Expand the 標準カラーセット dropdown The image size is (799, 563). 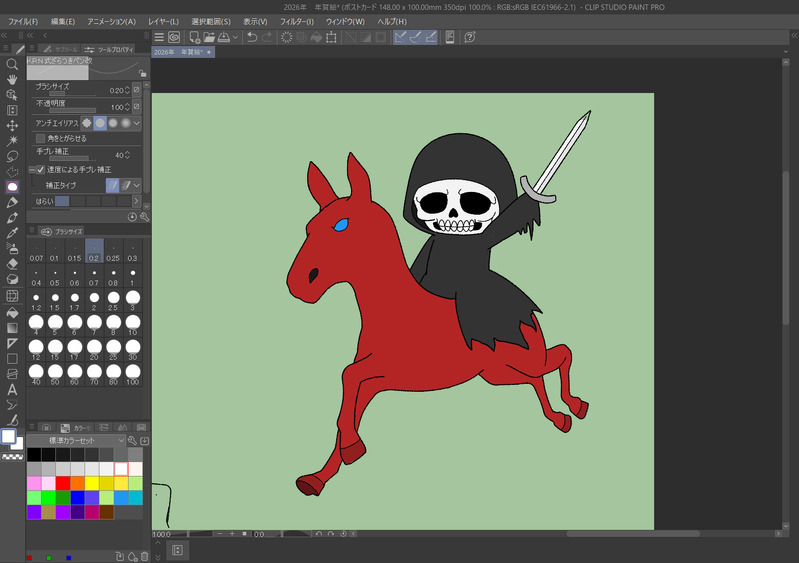[x=121, y=440]
